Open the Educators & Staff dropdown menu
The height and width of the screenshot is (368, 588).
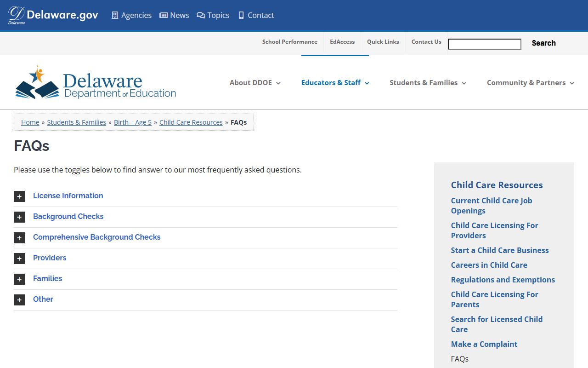[x=335, y=83]
